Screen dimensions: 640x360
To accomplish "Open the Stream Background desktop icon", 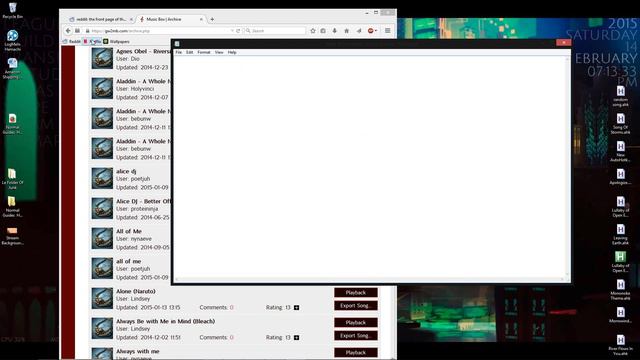I will [x=12, y=236].
